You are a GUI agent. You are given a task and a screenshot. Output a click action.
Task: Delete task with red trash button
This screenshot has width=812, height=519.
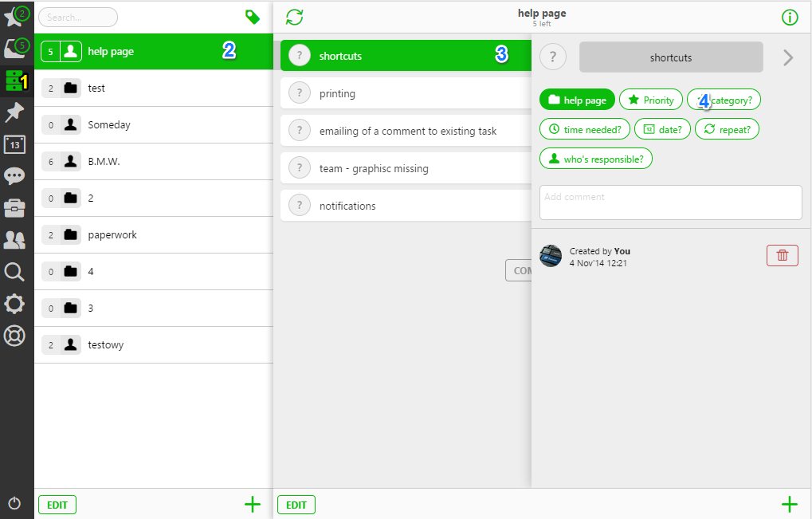pos(782,255)
